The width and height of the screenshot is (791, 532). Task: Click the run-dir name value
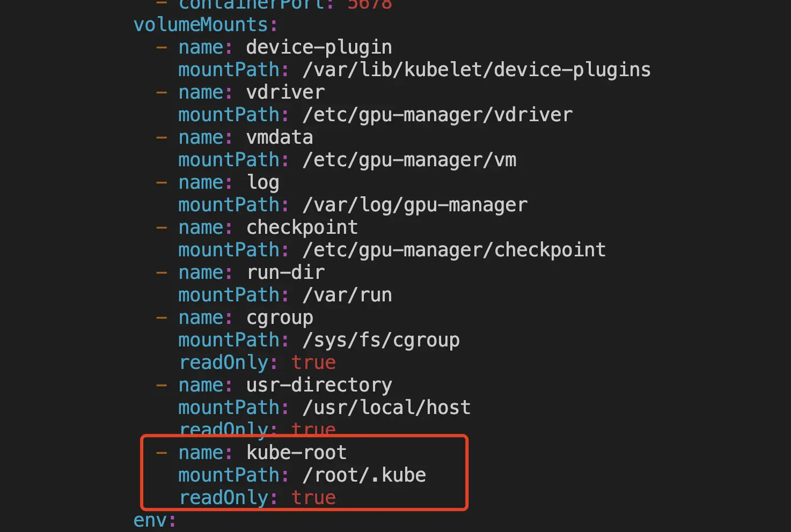[x=285, y=273]
